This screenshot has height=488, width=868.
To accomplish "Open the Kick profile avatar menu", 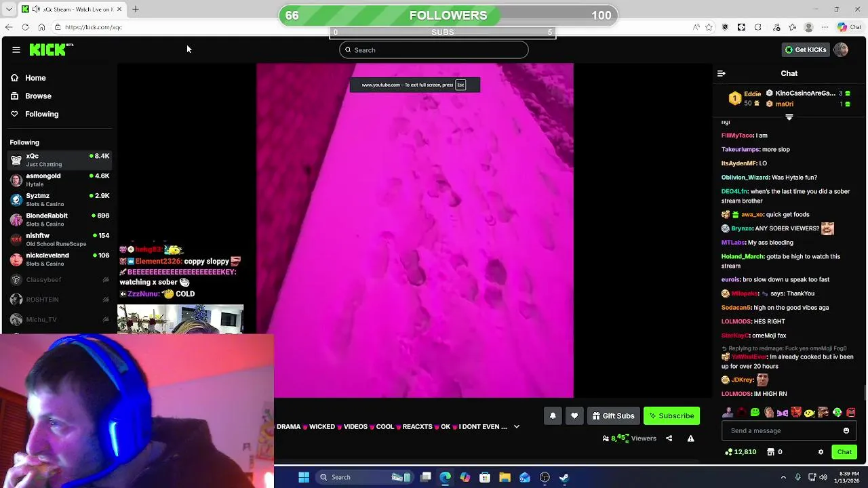I will 841,49.
